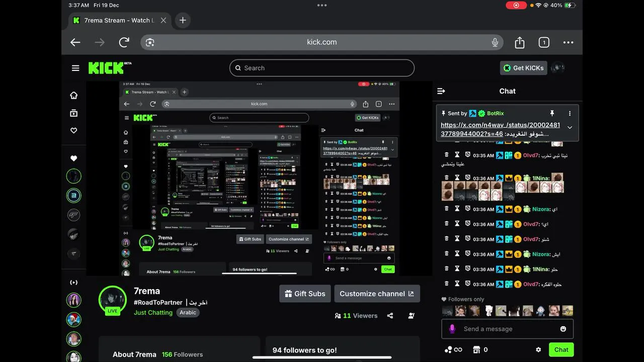Screen dimensions: 644x362
Task: Pick the blue-haired character quick emote
Action: [x=540, y=311]
